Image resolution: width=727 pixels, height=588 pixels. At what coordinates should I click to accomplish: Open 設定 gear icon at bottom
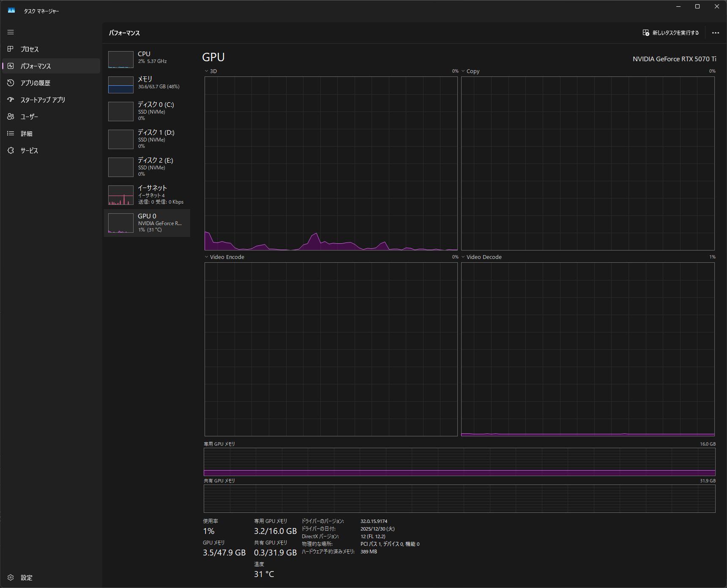tap(11, 577)
